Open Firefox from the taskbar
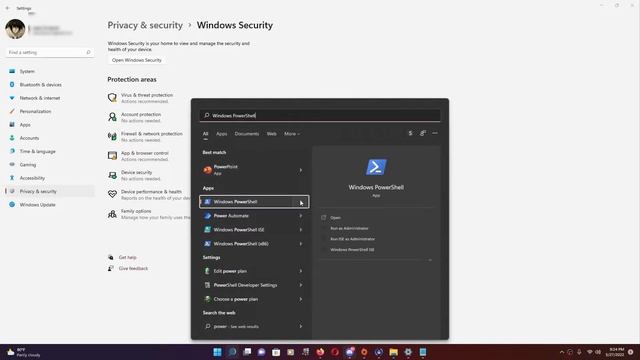 [320, 352]
